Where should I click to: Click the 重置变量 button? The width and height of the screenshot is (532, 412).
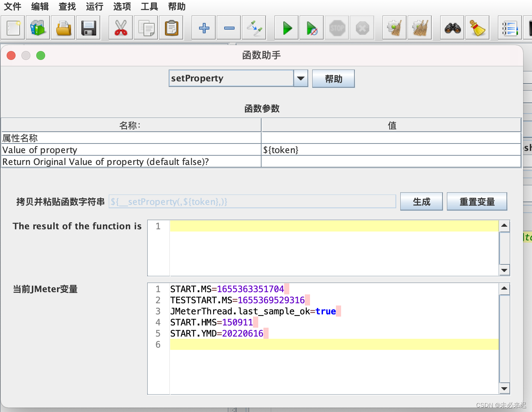[x=477, y=202]
